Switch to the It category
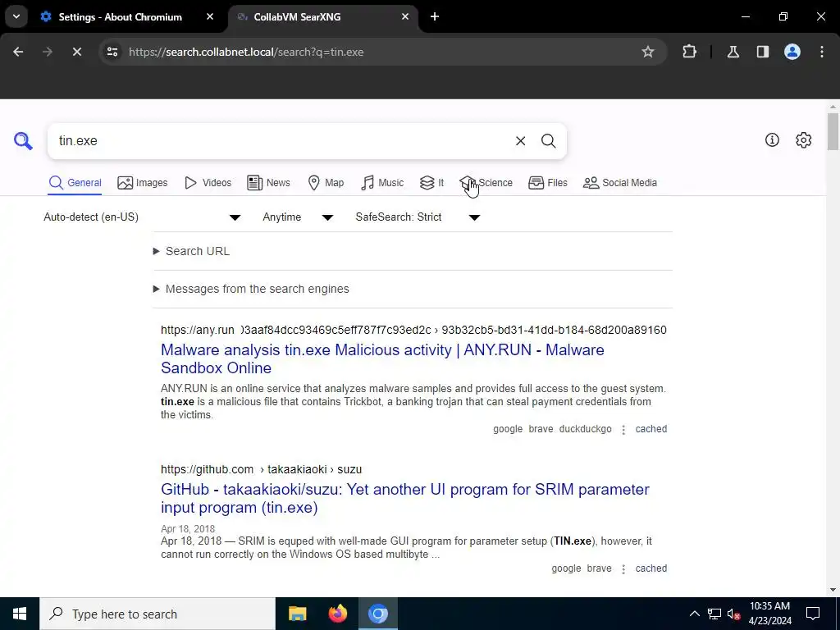 tap(431, 183)
